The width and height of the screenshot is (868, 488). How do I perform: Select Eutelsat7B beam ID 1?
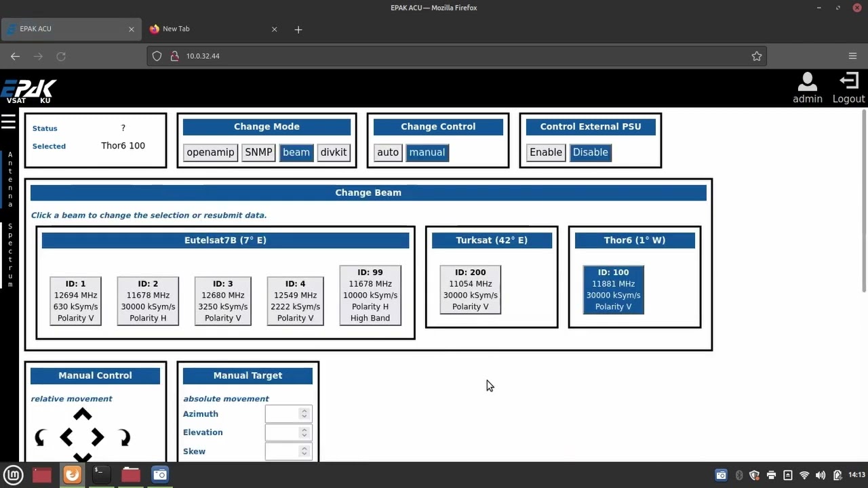[x=75, y=301]
